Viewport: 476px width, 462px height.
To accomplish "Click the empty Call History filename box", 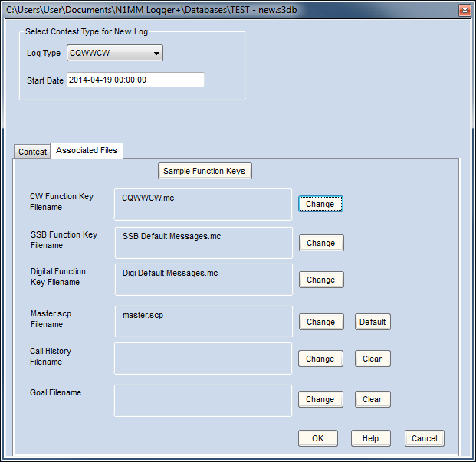I will pos(203,359).
